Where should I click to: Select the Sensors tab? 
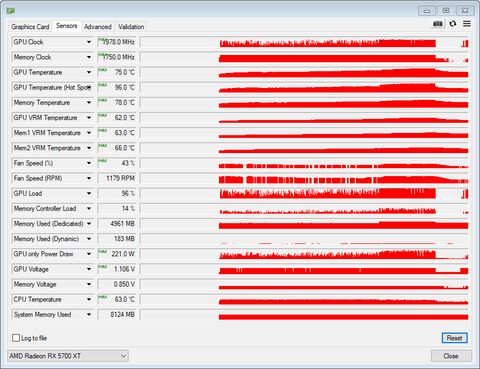[66, 26]
